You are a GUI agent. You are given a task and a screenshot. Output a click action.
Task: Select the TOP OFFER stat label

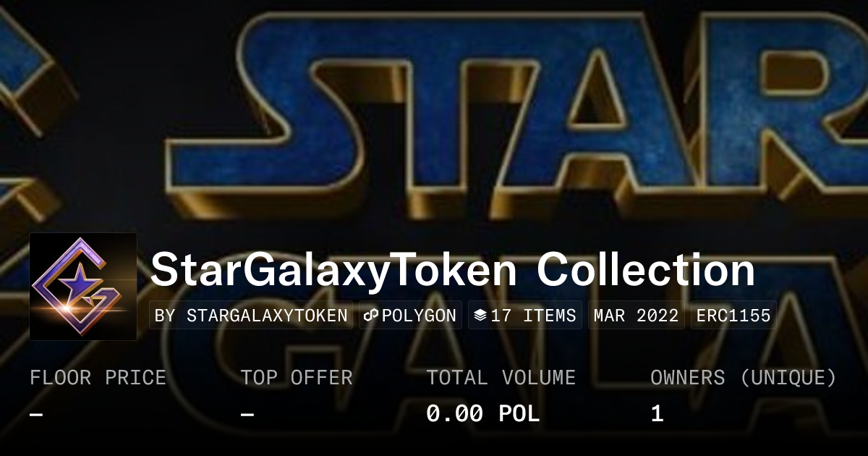pyautogui.click(x=297, y=378)
